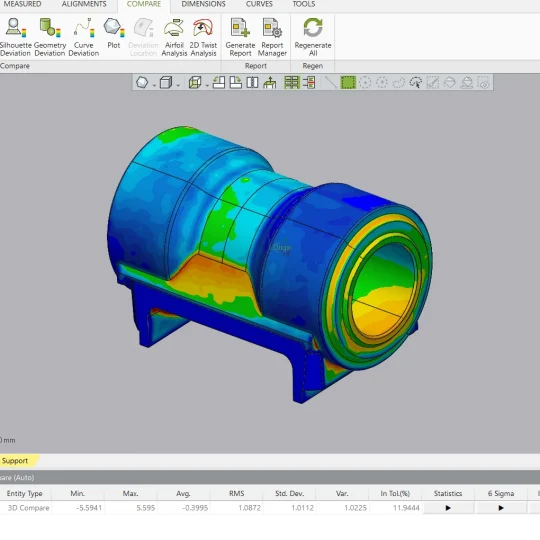Open the Report Manager

pyautogui.click(x=272, y=37)
